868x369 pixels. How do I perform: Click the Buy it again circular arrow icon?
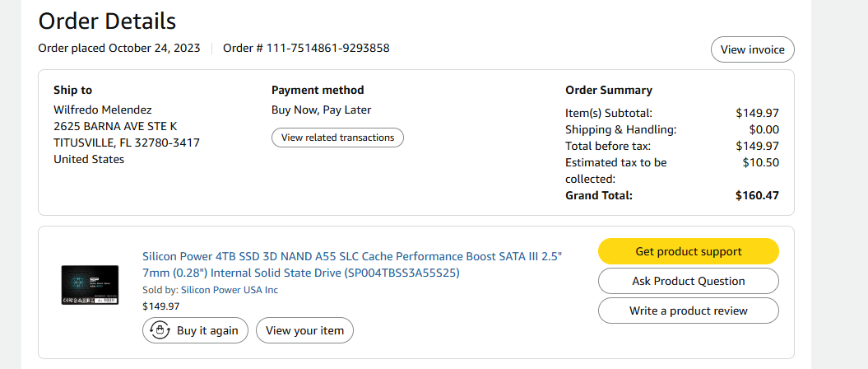(159, 330)
